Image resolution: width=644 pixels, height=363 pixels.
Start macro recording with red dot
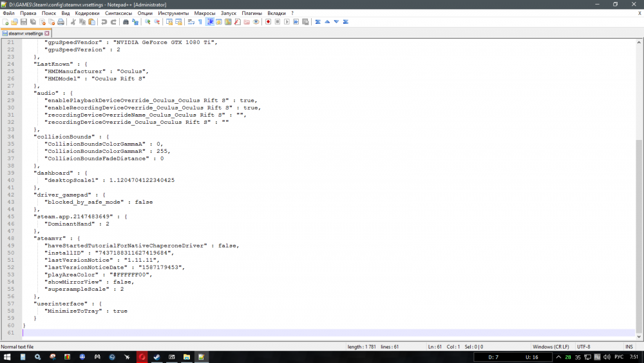coord(268,22)
